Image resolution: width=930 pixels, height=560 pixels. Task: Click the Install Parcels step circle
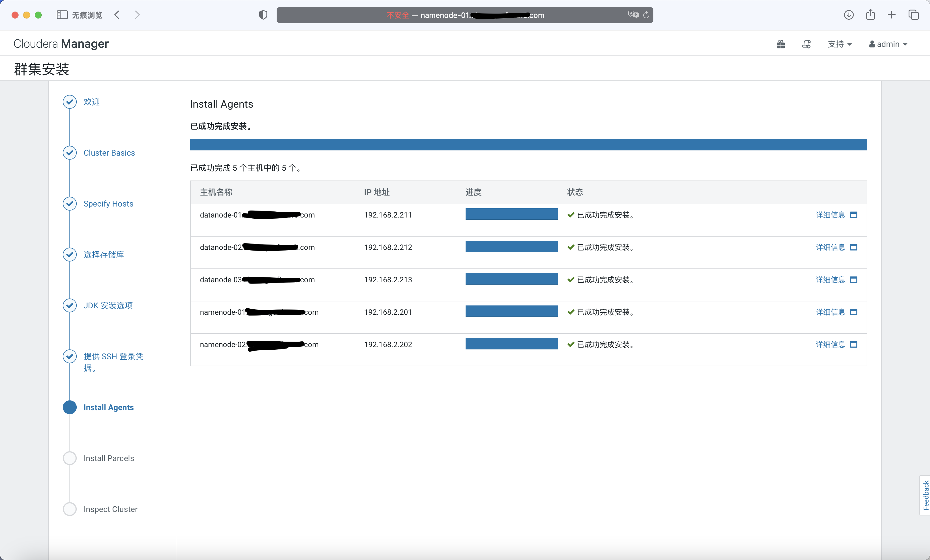(x=69, y=458)
